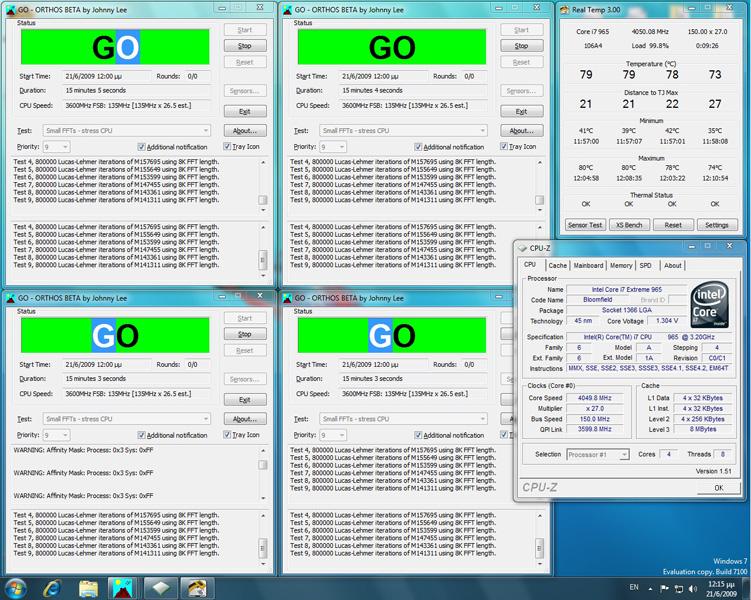751x600 pixels.
Task: Click the Real Temp title bar icon
Action: 565,10
